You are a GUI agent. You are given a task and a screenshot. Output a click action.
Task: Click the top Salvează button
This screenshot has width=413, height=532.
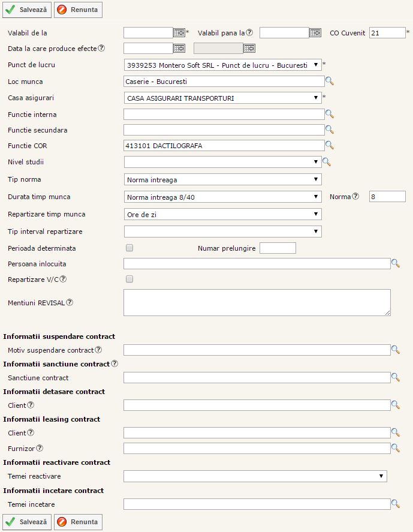pos(27,10)
